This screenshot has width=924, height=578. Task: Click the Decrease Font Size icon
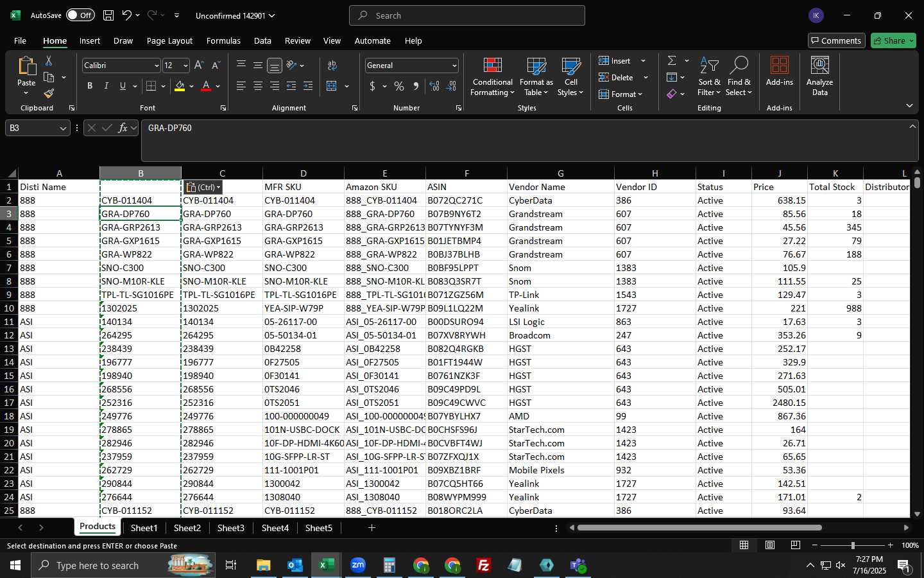click(x=216, y=66)
